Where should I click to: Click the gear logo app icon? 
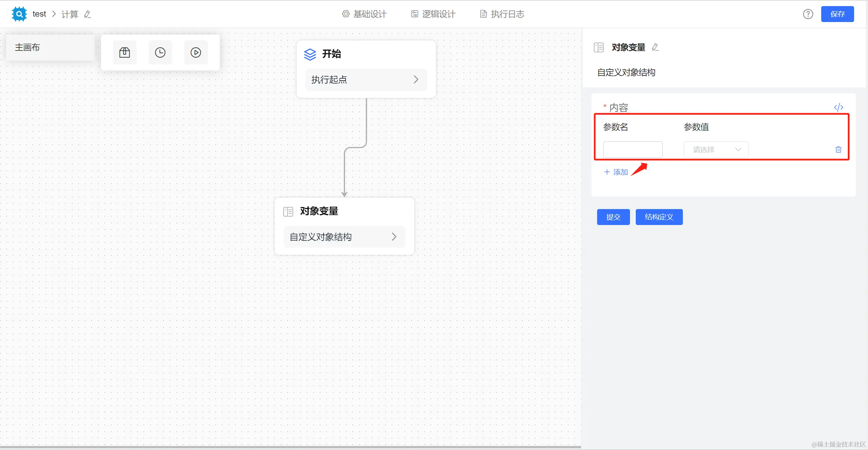click(x=19, y=14)
